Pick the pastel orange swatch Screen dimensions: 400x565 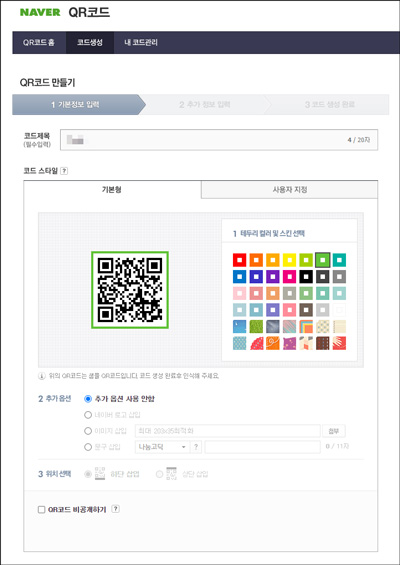(x=273, y=293)
